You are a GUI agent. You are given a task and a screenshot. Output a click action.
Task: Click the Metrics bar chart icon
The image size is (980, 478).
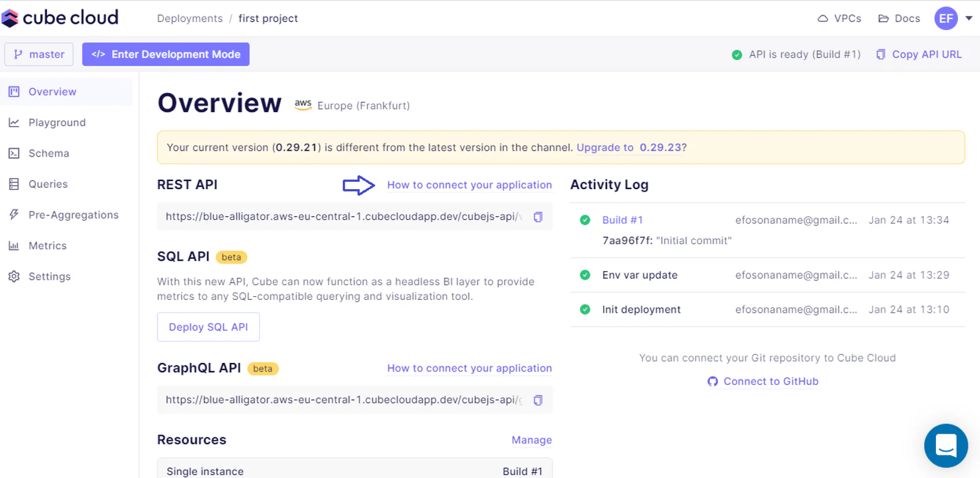click(14, 245)
